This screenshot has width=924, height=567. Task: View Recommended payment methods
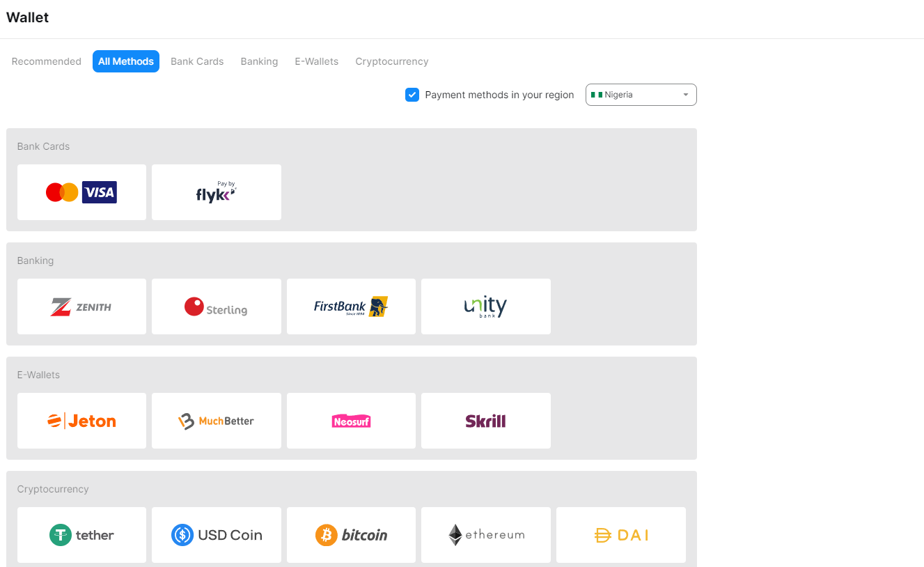(46, 61)
